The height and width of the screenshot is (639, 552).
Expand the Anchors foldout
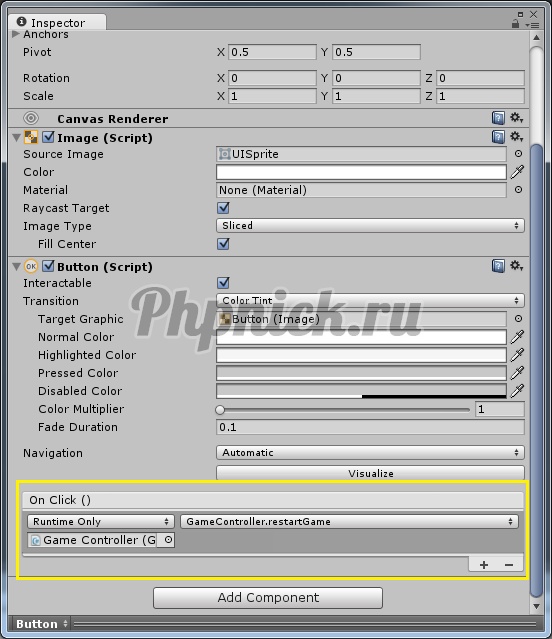click(16, 34)
